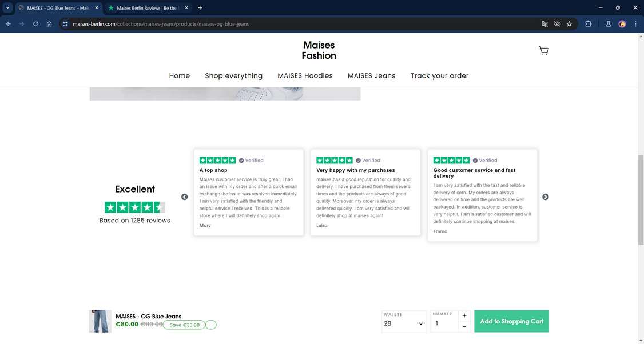Click the €80.00 sale price
The width and height of the screenshot is (644, 344).
point(128,325)
